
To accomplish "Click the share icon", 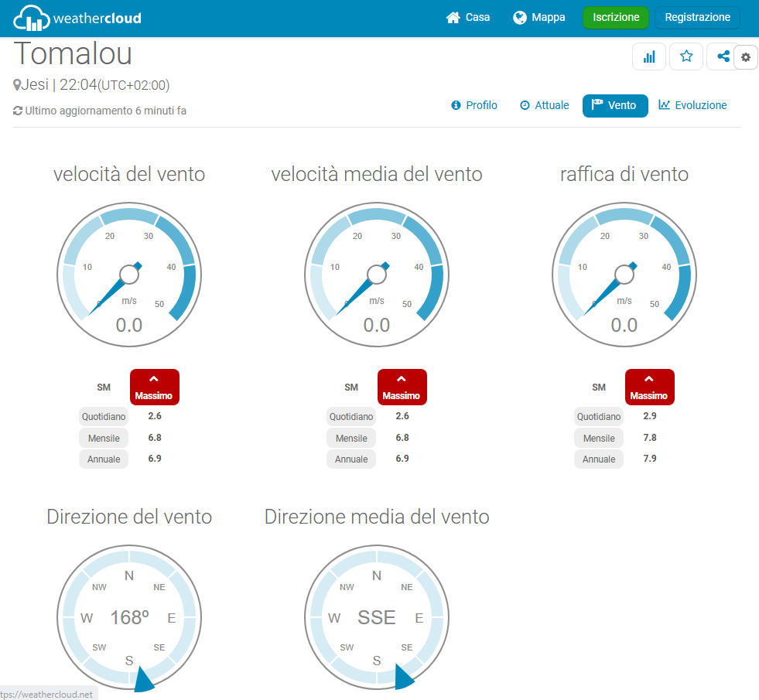I will (x=723, y=56).
